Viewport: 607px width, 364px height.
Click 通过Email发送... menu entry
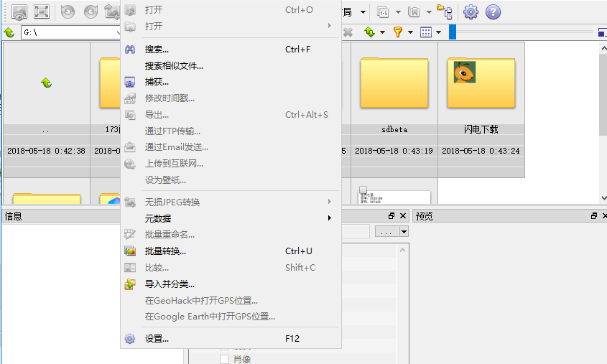point(231,147)
